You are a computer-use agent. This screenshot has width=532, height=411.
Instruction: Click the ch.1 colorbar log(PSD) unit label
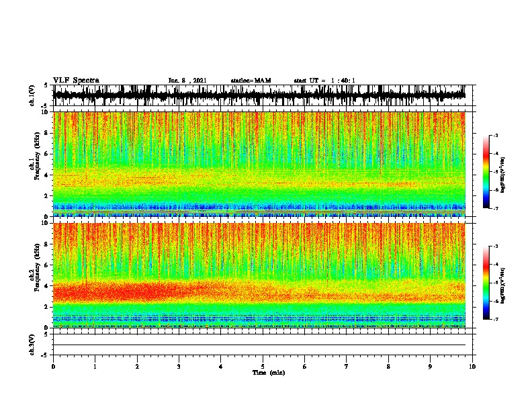502,175
